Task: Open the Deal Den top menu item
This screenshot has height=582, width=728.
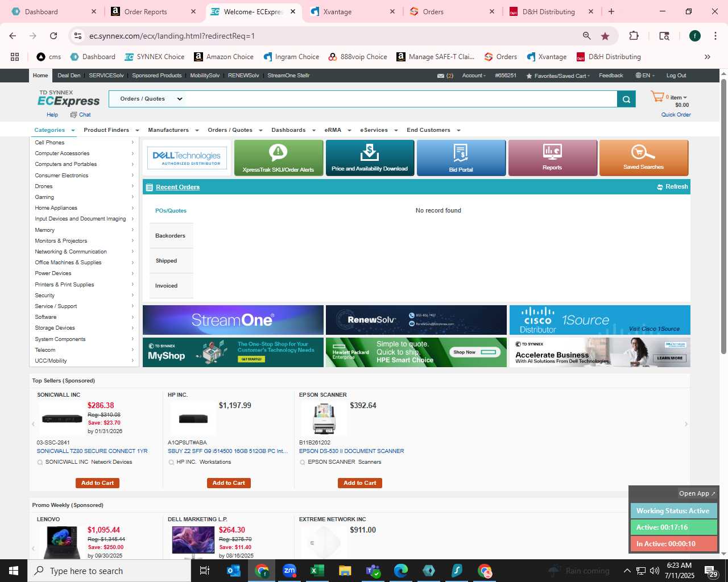Action: pos(69,76)
